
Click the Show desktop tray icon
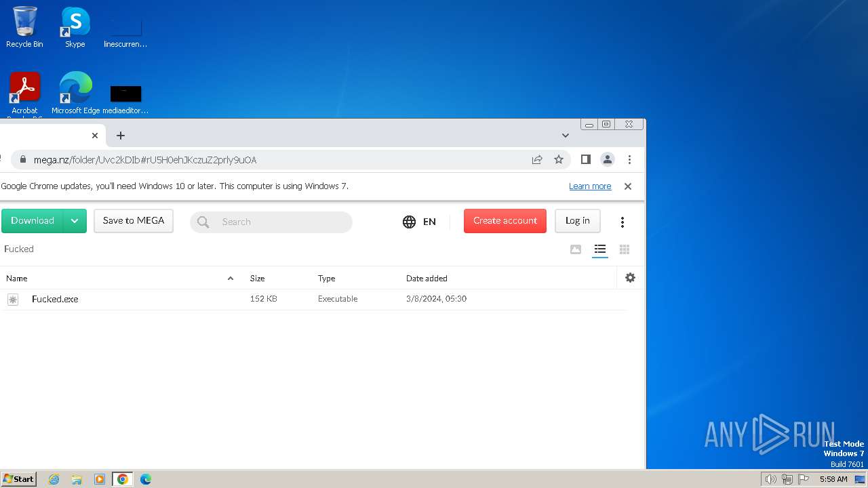click(x=860, y=479)
